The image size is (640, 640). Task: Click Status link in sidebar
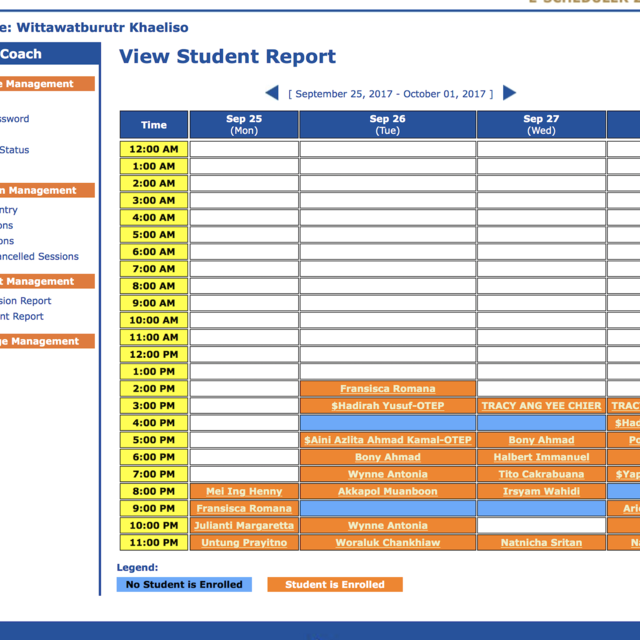[x=14, y=150]
